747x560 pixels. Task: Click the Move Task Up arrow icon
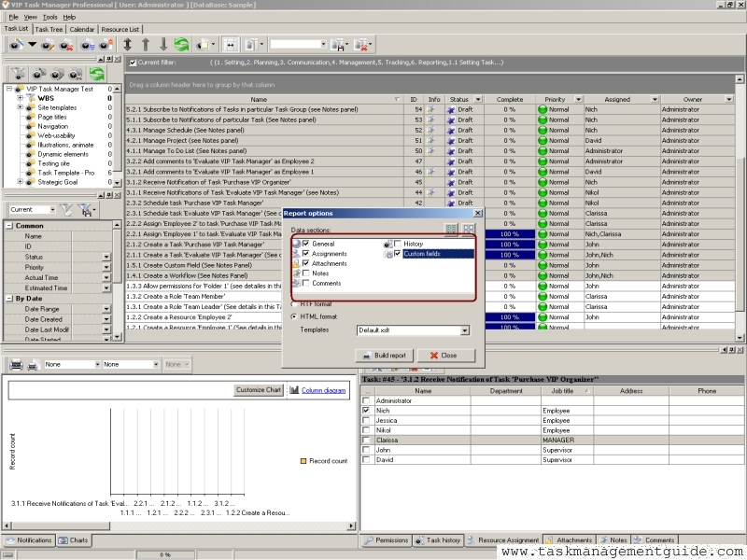[146, 44]
